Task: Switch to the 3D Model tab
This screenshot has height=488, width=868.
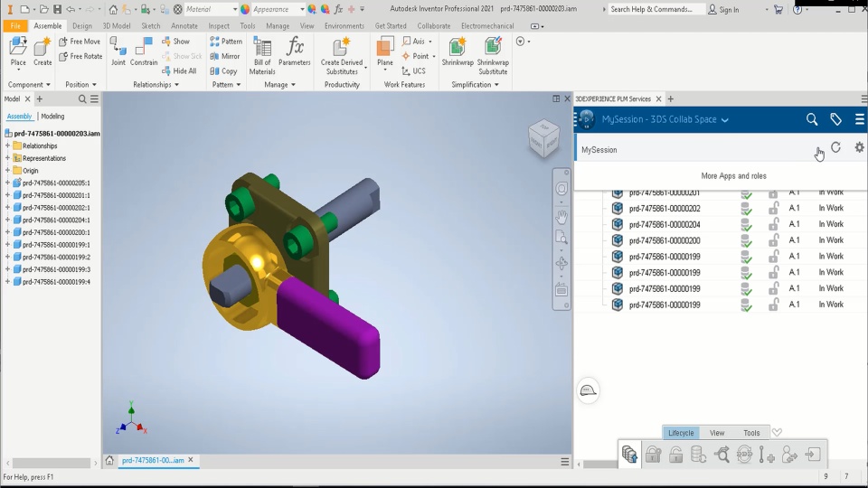Action: tap(117, 26)
